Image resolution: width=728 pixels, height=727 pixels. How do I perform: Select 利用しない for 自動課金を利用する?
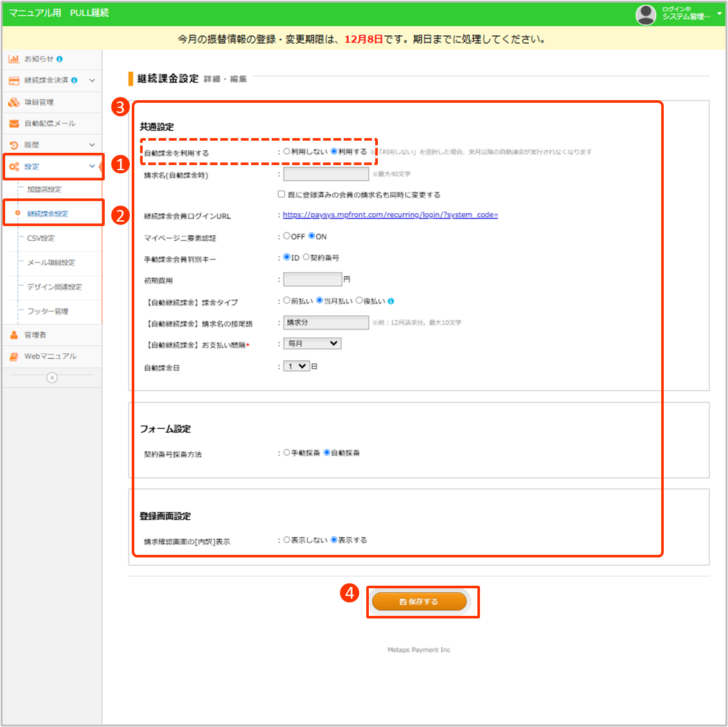coord(287,152)
